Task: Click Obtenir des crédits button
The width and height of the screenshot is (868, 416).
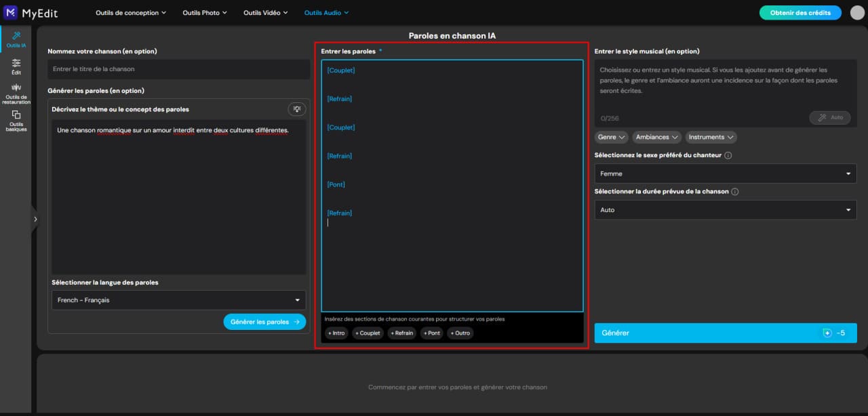Action: pos(800,12)
